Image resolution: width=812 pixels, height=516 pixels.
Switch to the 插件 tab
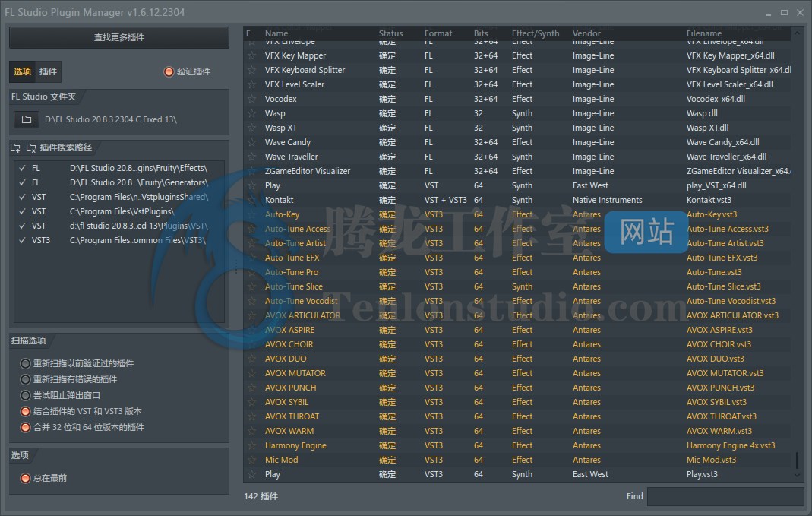point(48,71)
